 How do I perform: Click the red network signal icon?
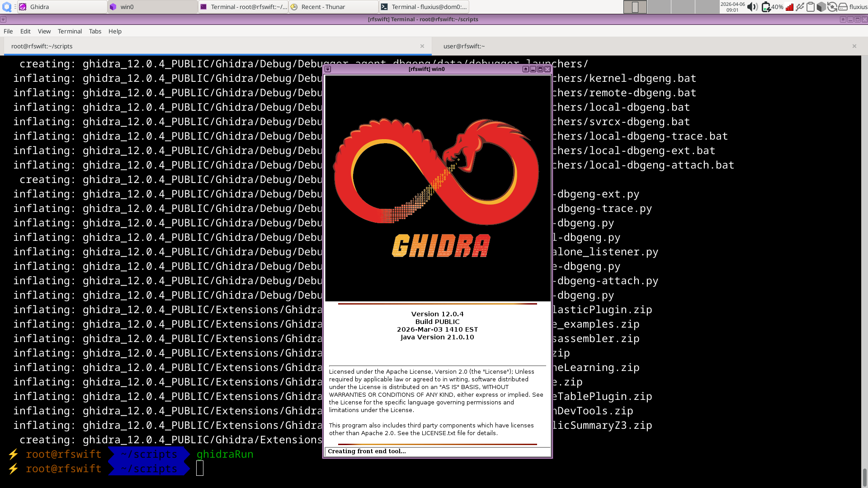coord(790,7)
